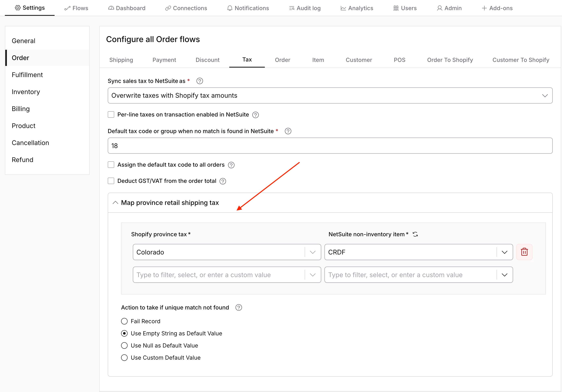Click help icon for Per-line taxes option
The height and width of the screenshot is (392, 562).
point(255,115)
